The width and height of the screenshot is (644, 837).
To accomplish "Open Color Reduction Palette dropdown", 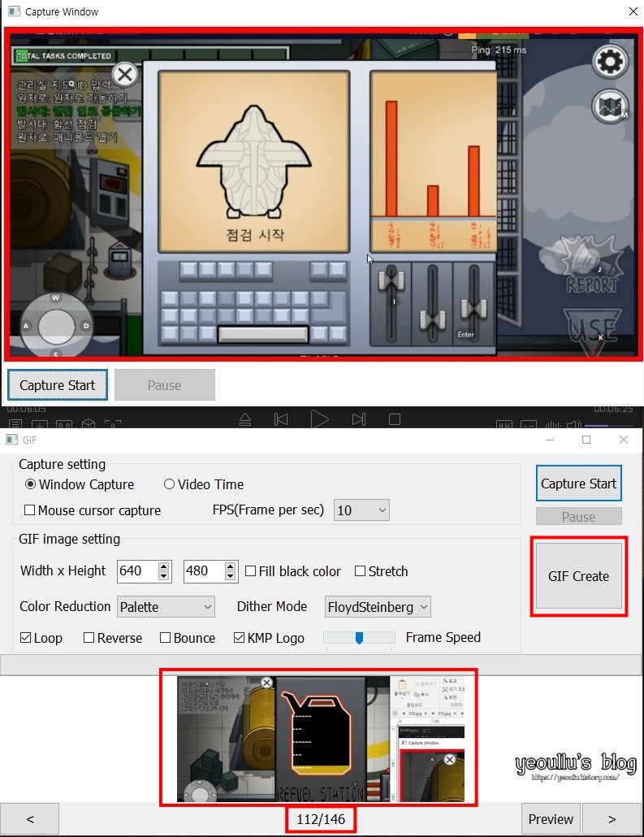I will pos(166,607).
